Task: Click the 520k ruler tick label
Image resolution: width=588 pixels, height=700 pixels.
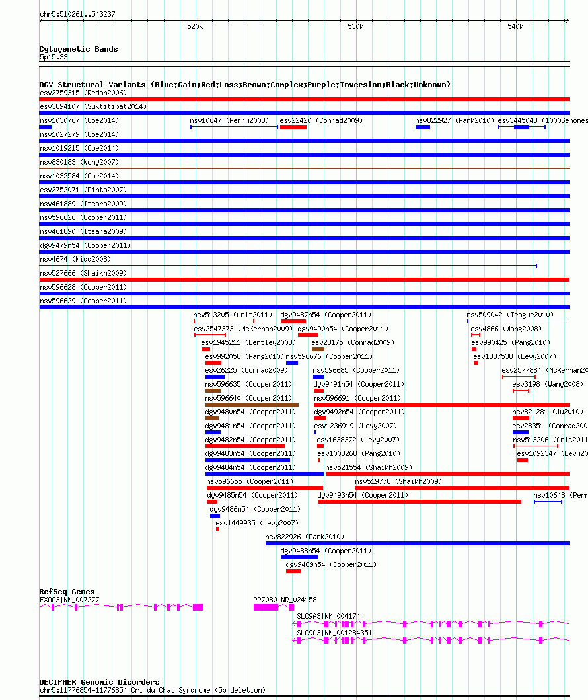Action: [195, 27]
